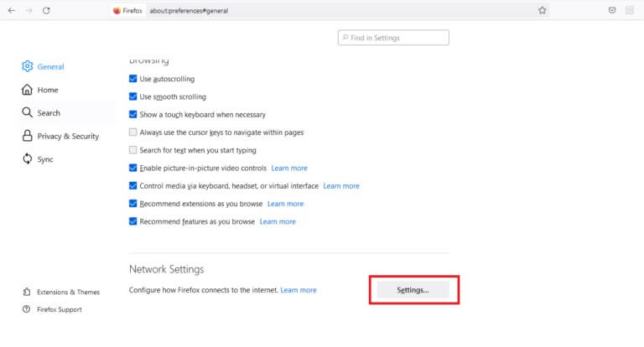Open the Sync settings category
This screenshot has width=644, height=347.
click(45, 159)
